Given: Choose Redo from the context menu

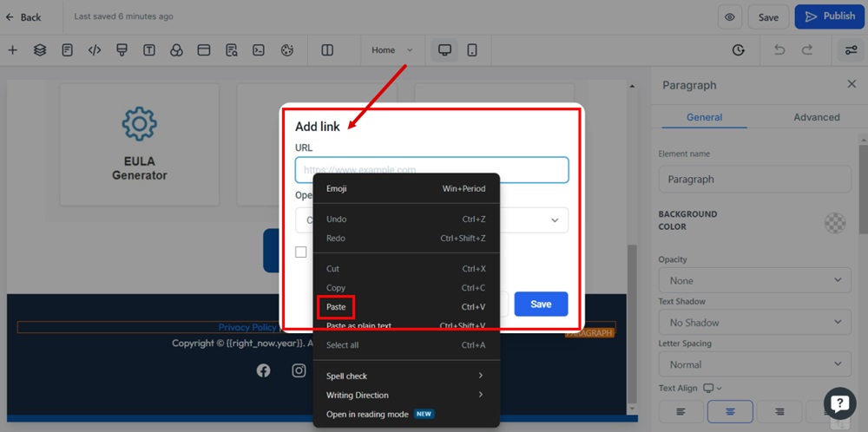Looking at the screenshot, I should pos(406,239).
